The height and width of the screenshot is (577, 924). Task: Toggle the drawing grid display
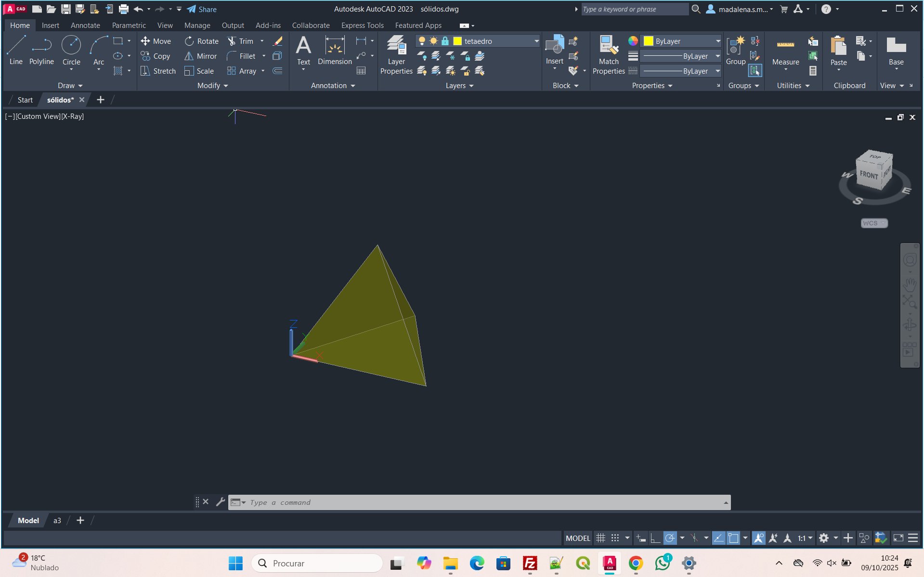600,538
